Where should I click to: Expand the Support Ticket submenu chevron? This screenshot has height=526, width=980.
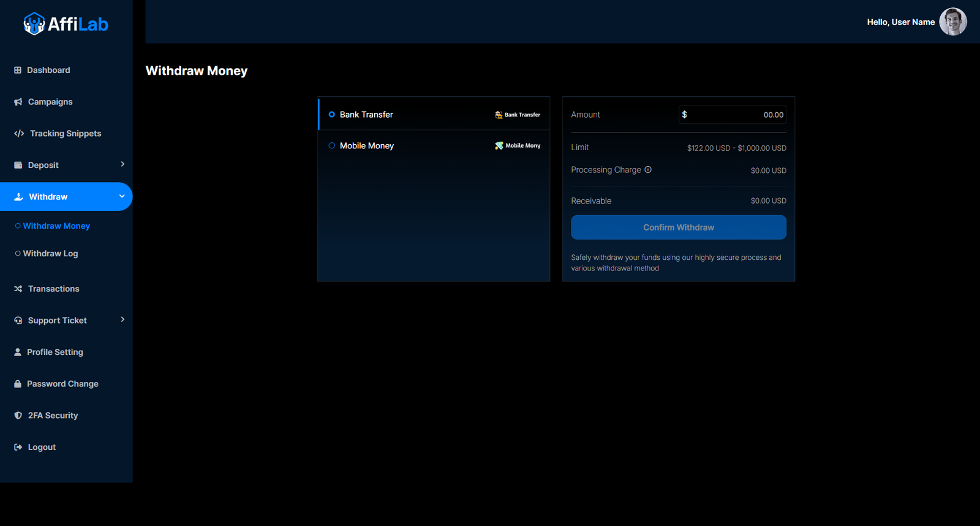coord(123,319)
